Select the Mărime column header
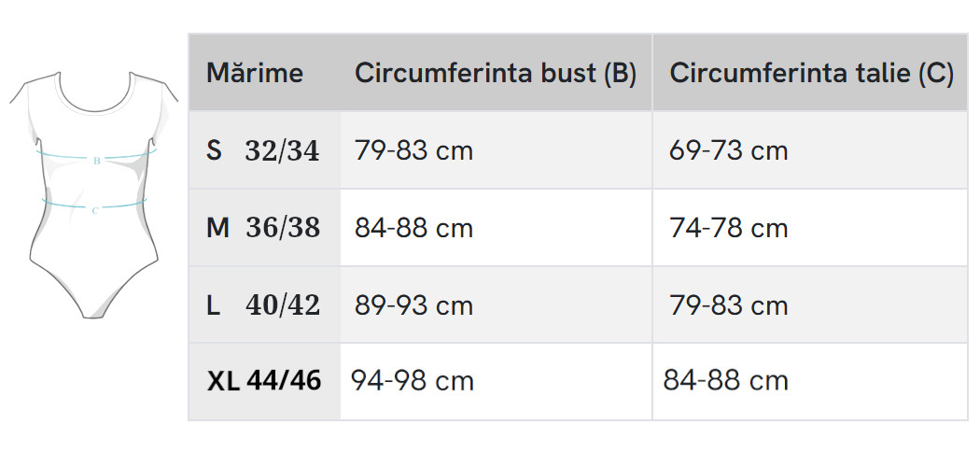This screenshot has height=467, width=980. point(255,73)
